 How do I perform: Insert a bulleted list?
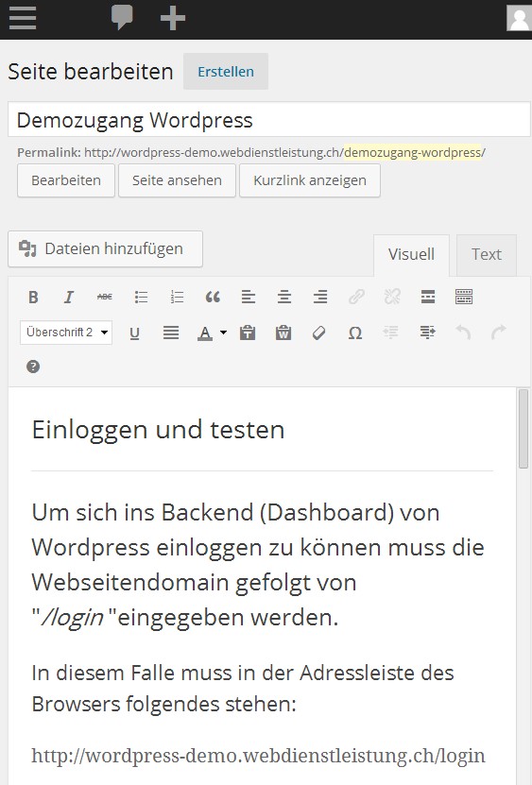[141, 297]
